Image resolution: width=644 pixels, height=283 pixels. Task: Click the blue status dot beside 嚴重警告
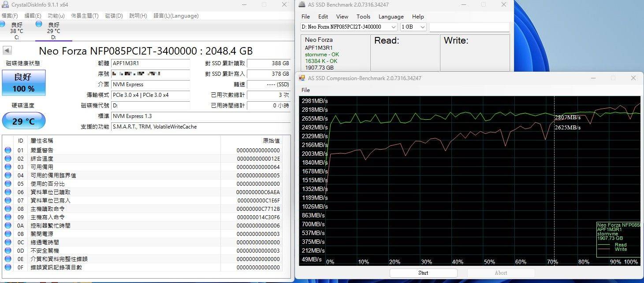(7, 150)
